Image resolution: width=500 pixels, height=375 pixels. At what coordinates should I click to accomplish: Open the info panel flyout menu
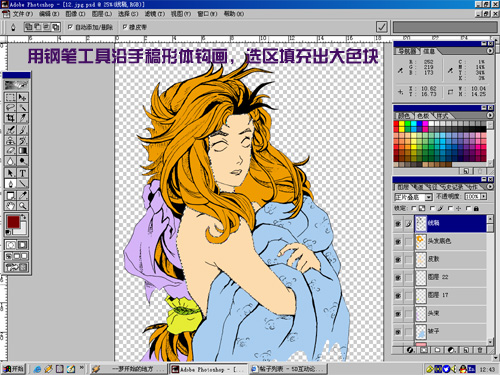coord(490,51)
